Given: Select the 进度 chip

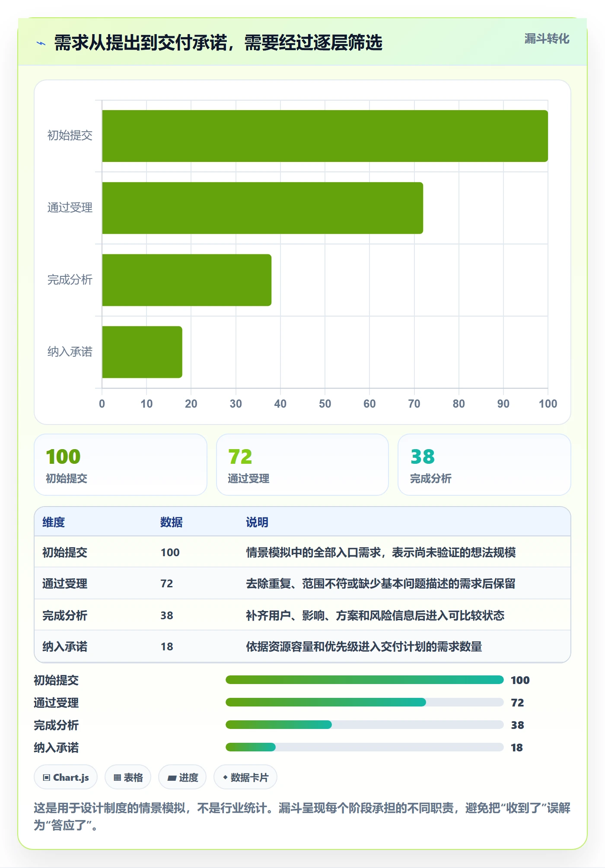Looking at the screenshot, I should (182, 777).
